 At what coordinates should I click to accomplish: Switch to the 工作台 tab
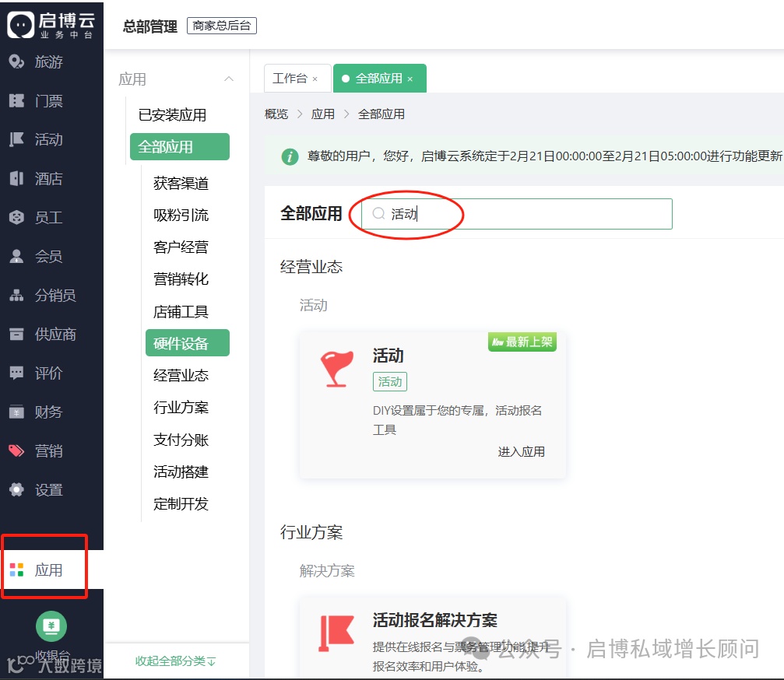coord(297,79)
